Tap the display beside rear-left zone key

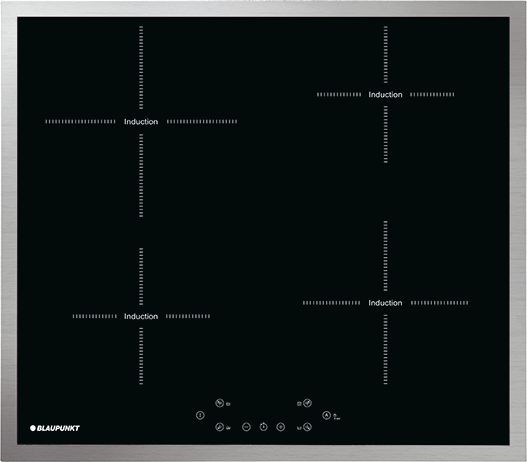(x=228, y=404)
